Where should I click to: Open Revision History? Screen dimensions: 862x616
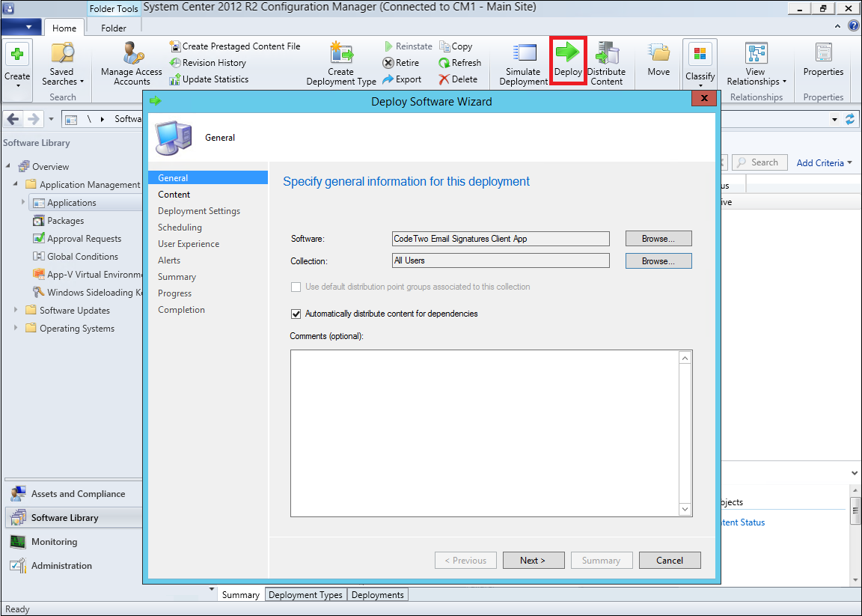click(207, 63)
